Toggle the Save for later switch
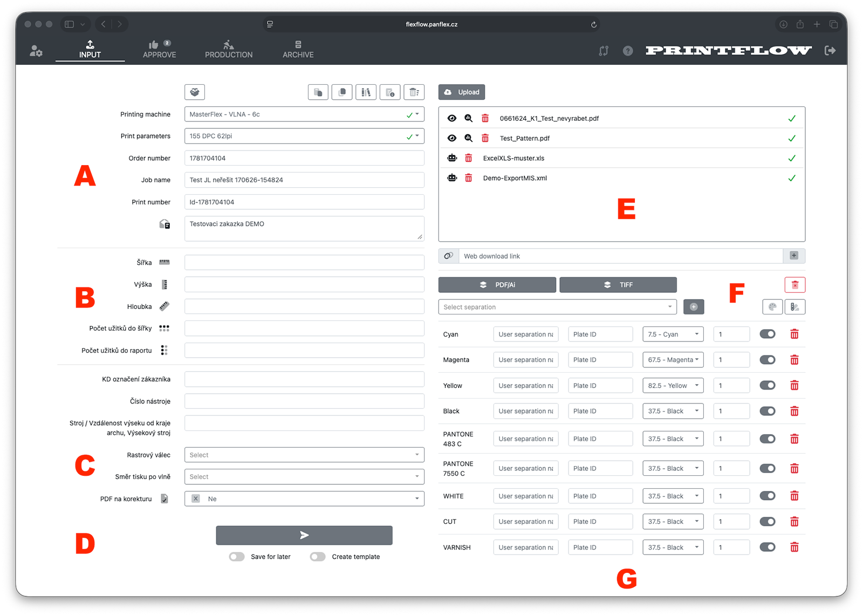The width and height of the screenshot is (863, 616). point(237,557)
